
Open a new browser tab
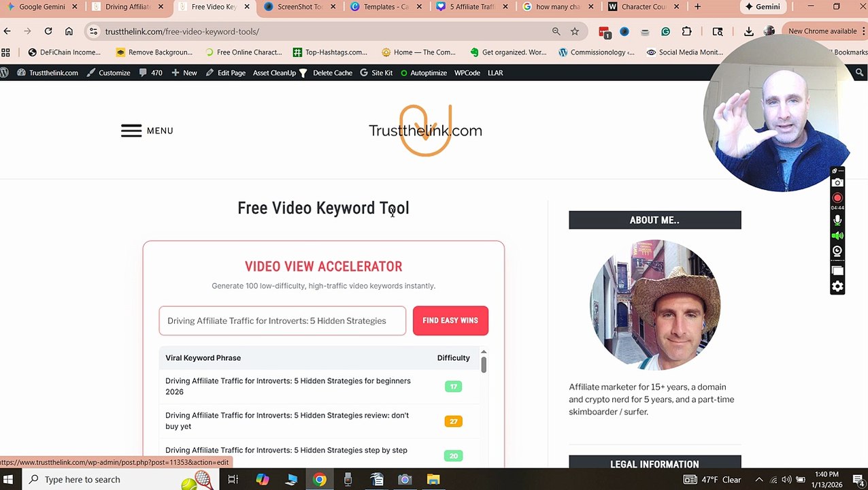click(x=697, y=7)
